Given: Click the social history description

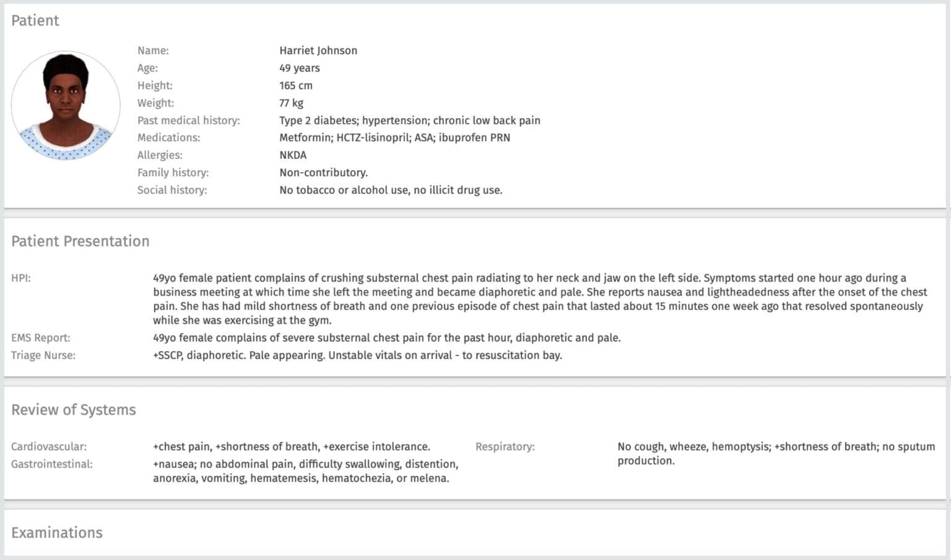Looking at the screenshot, I should (391, 190).
